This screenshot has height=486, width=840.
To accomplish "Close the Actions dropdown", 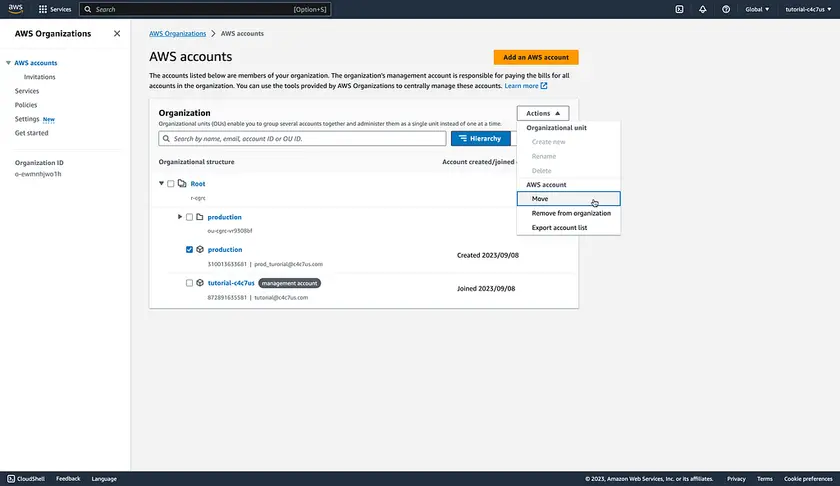I will coord(543,113).
